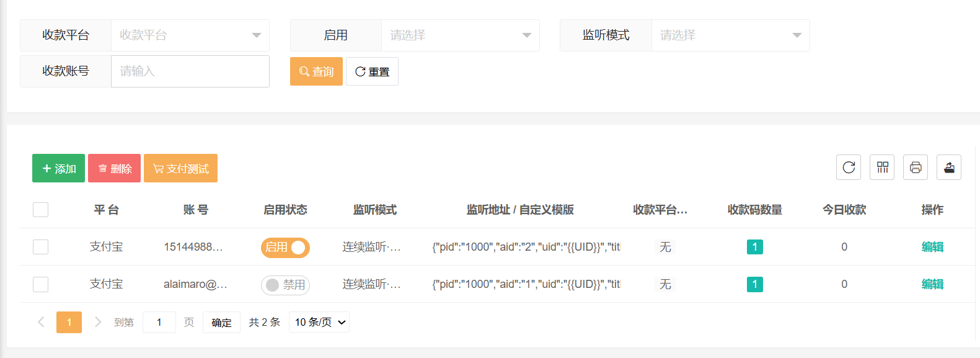This screenshot has height=358, width=980.
Task: Go to next page arrow
Action: tap(97, 322)
